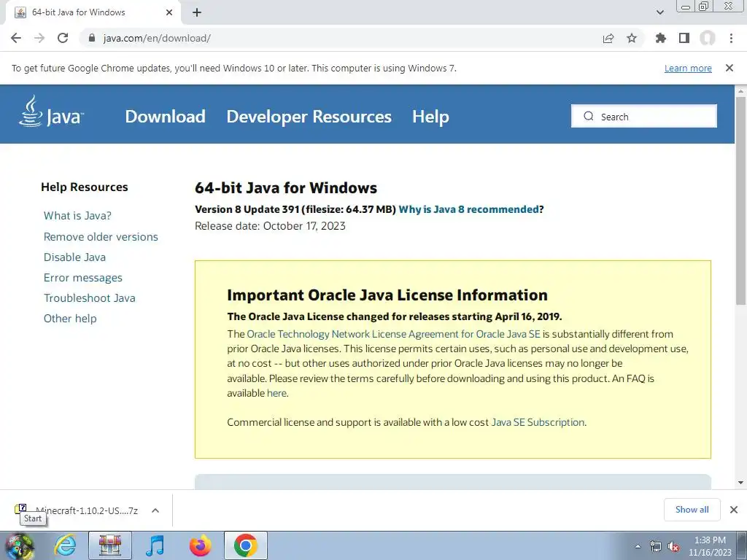
Task: Click the Help Resources heading
Action: point(85,187)
